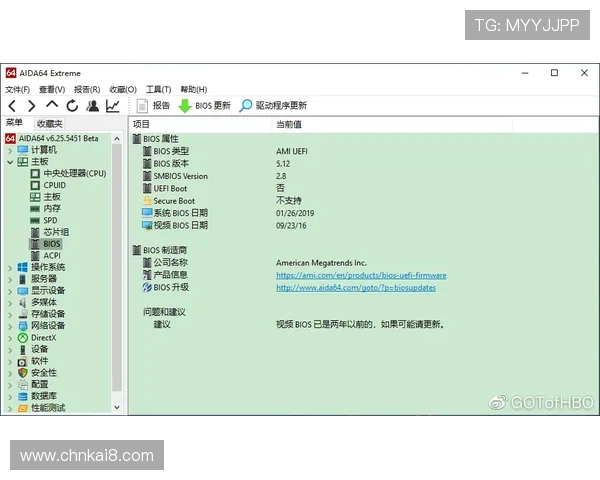
Task: Select the BIOS item in the tree
Action: 52,244
